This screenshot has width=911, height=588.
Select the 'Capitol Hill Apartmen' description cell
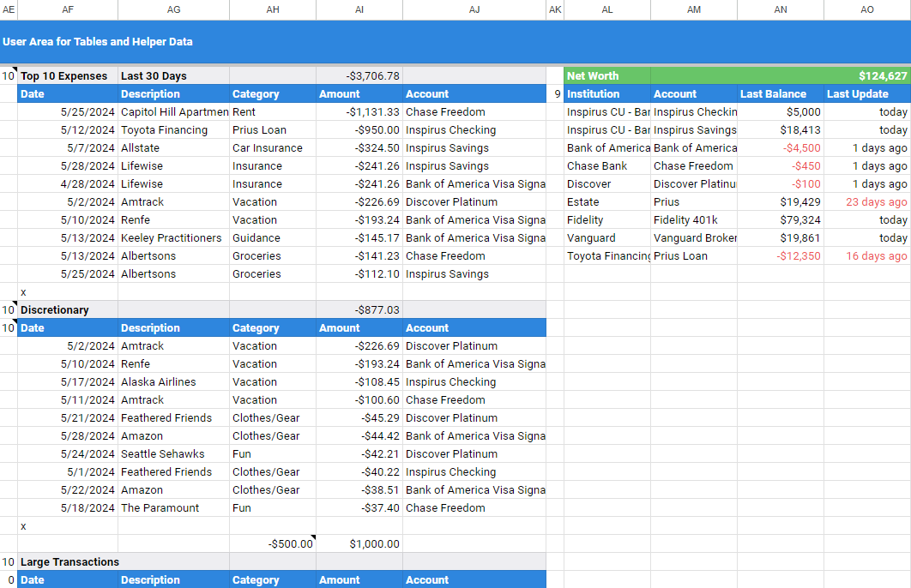pos(174,112)
